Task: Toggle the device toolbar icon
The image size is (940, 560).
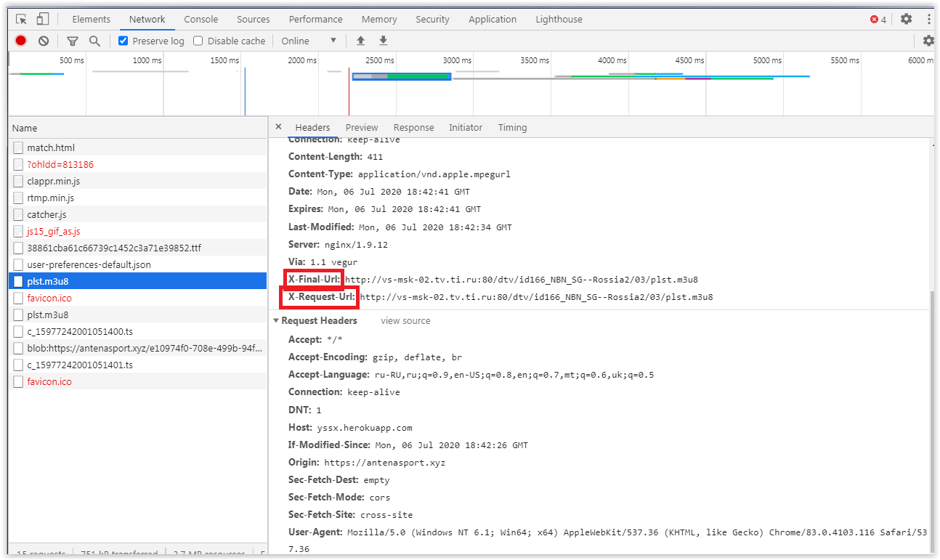Action: [43, 20]
